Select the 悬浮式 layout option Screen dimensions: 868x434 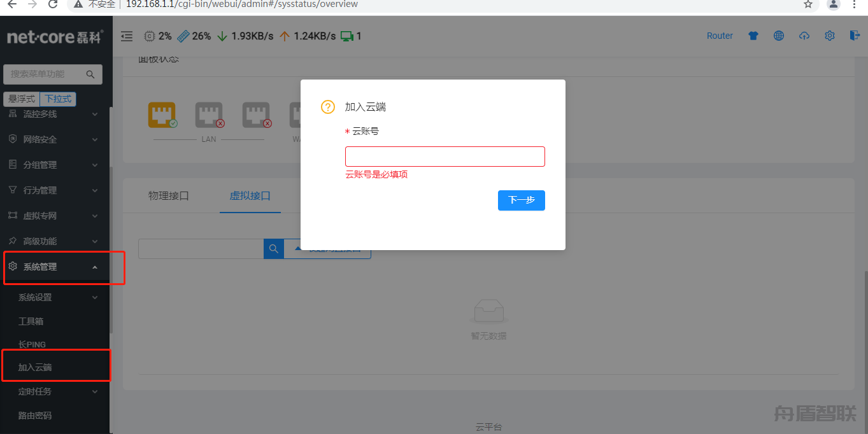point(21,99)
